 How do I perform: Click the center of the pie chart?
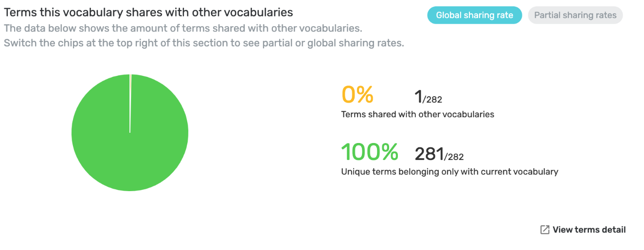[130, 133]
